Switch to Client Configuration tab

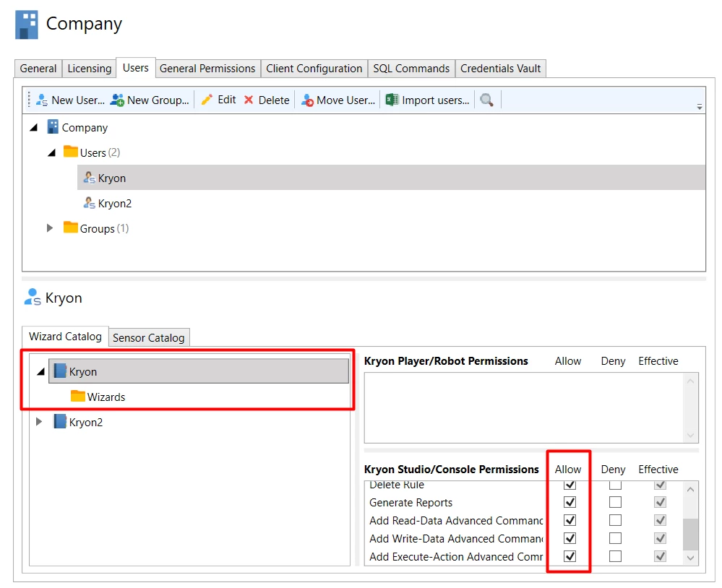pos(314,69)
